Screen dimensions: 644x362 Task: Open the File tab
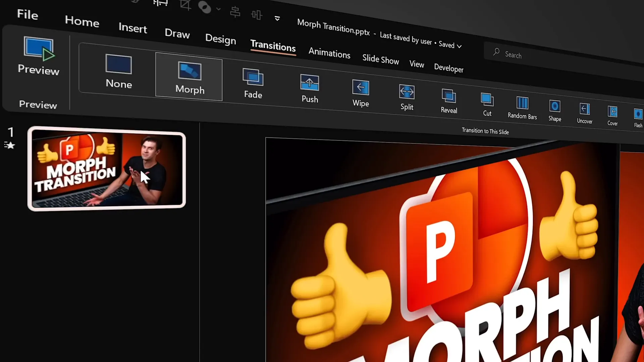pyautogui.click(x=28, y=14)
